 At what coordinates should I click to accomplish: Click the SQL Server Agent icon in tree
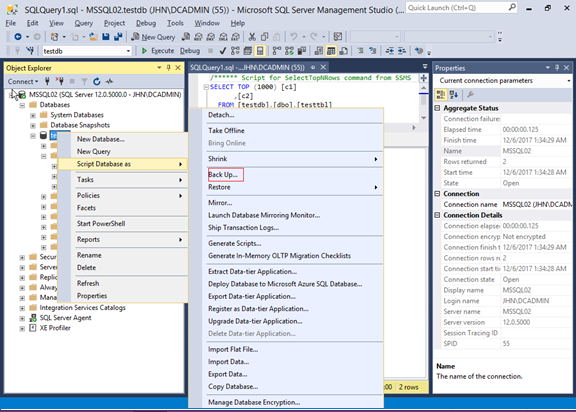pyautogui.click(x=33, y=318)
